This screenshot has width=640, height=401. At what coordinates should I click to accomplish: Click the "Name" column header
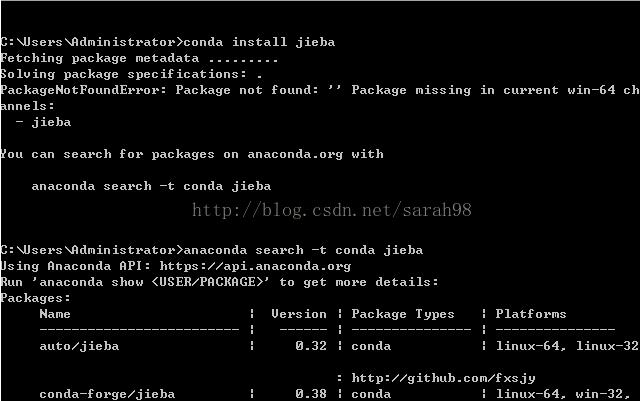point(55,314)
